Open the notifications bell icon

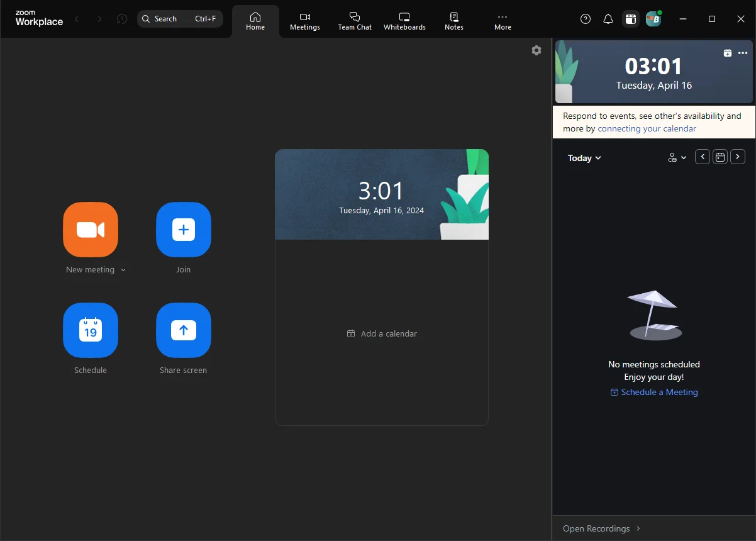tap(608, 19)
